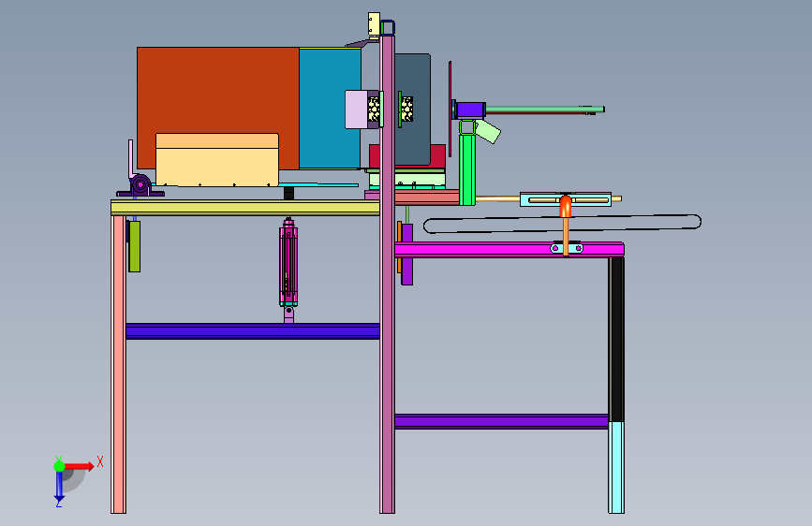
Task: Select the thin cyan plate under the cream box
Action: coord(318,184)
